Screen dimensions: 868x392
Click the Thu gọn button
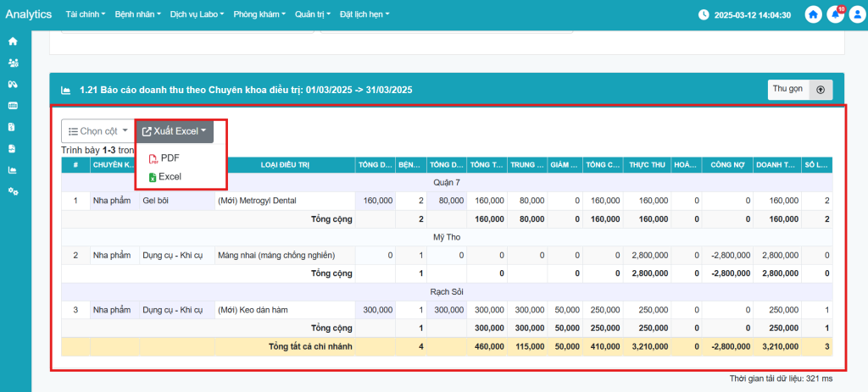tap(787, 89)
